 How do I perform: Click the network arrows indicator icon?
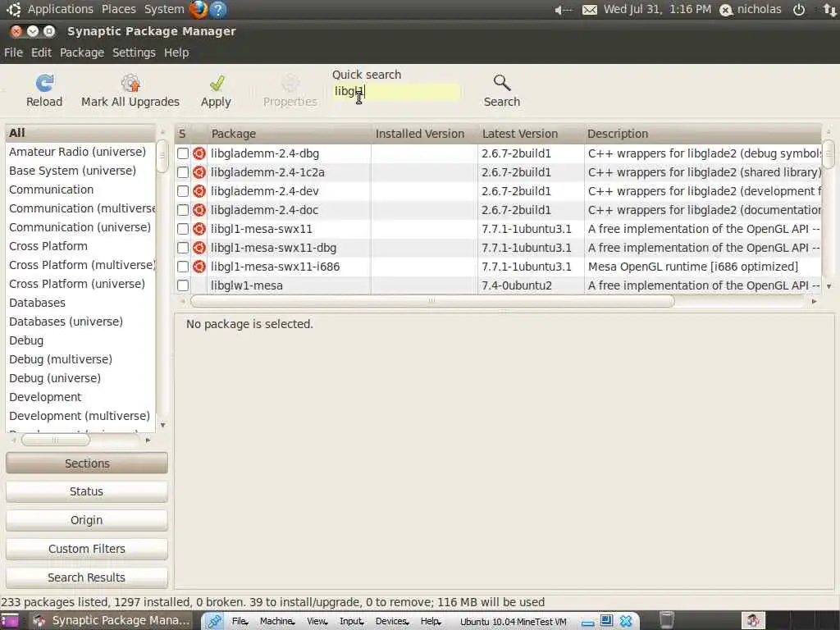(829, 10)
